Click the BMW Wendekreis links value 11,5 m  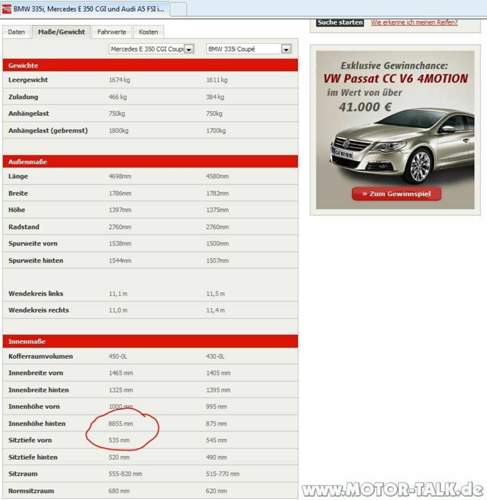[x=215, y=294]
